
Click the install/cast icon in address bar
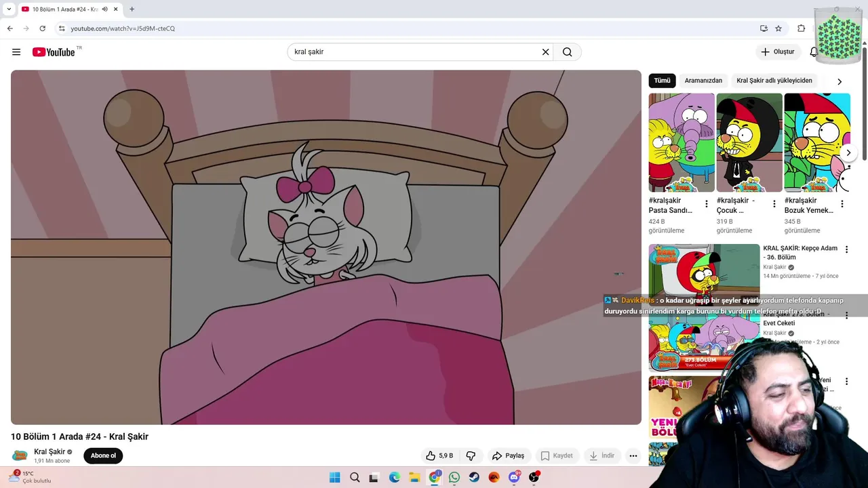tap(764, 28)
